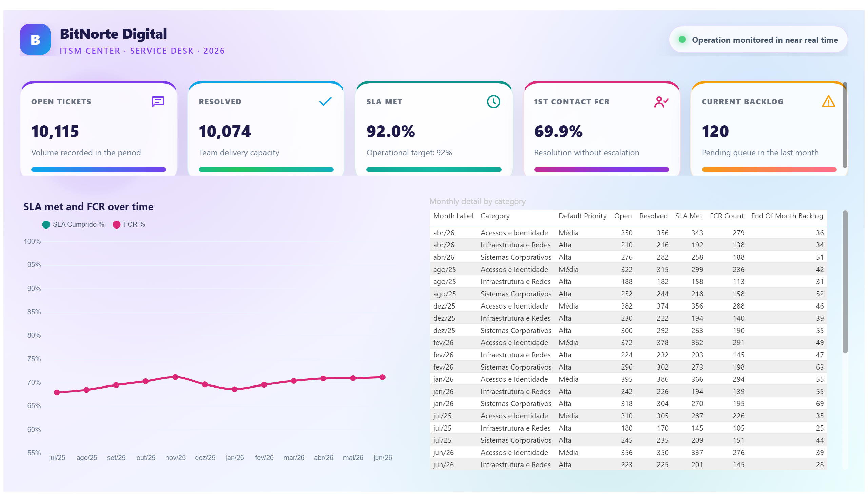Click the SLA Met clock icon
Viewport: 868px width, 495px height.
tap(493, 102)
